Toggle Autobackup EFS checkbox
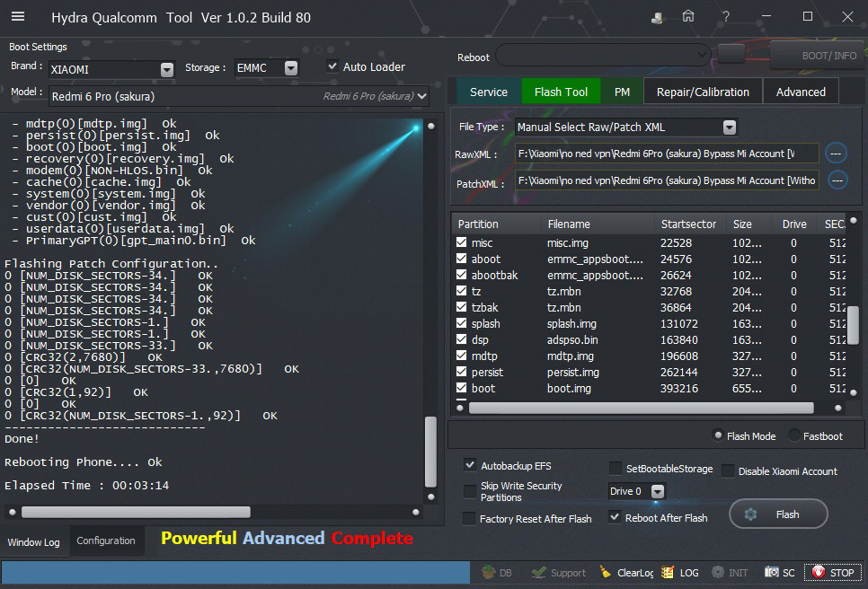The image size is (868, 589). point(470,465)
